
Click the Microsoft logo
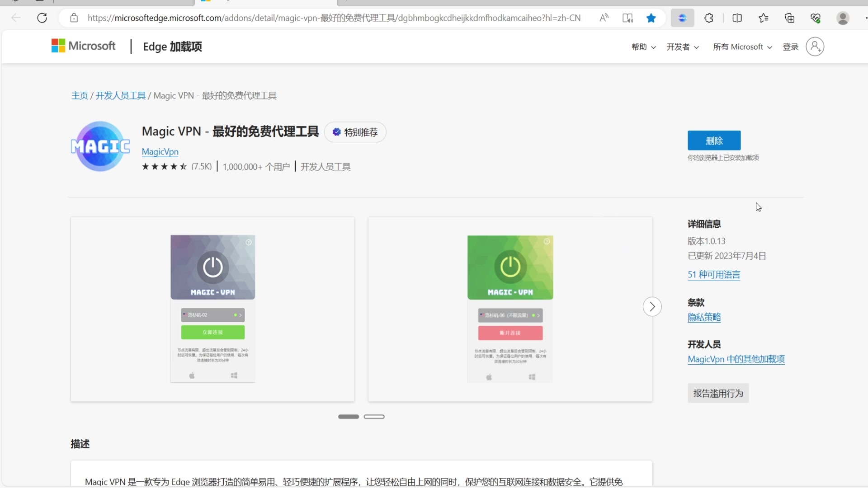tap(84, 46)
